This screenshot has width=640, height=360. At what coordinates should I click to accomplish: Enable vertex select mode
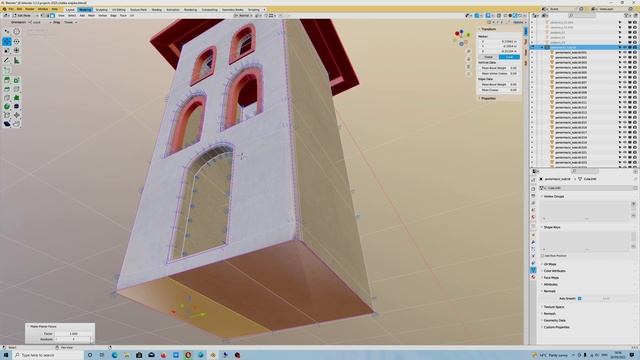coord(43,16)
